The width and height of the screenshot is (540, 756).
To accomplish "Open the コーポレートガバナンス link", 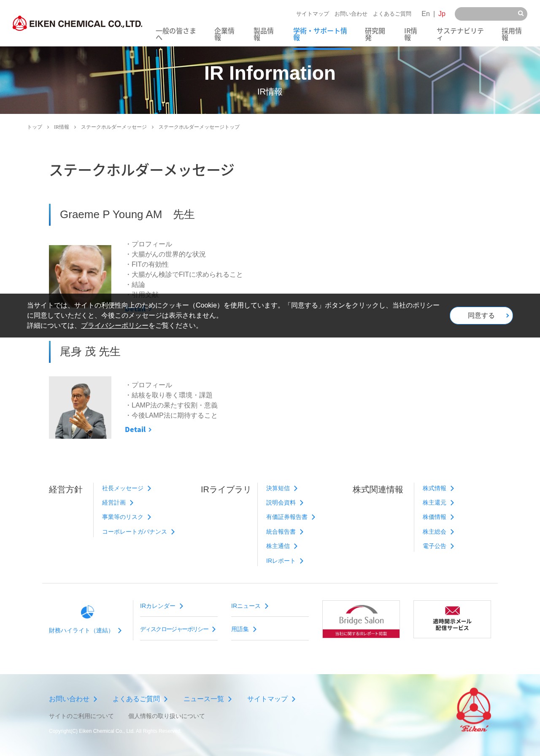I will click(x=138, y=532).
